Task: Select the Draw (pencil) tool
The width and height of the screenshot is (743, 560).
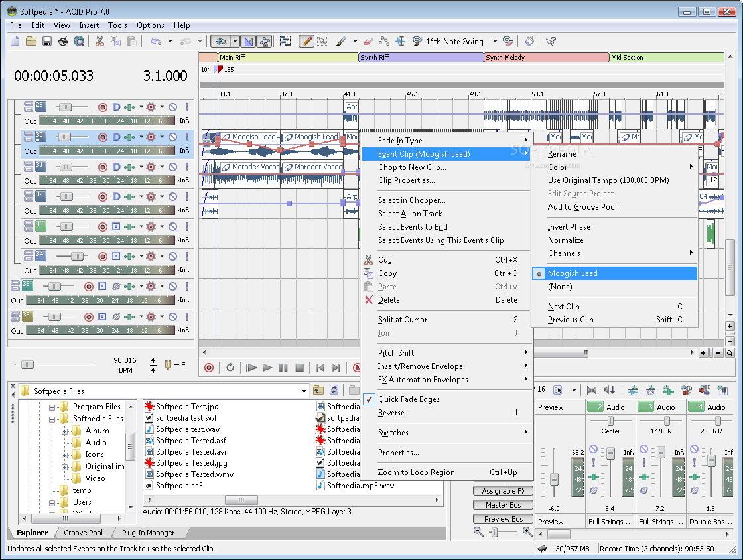Action: (306, 42)
